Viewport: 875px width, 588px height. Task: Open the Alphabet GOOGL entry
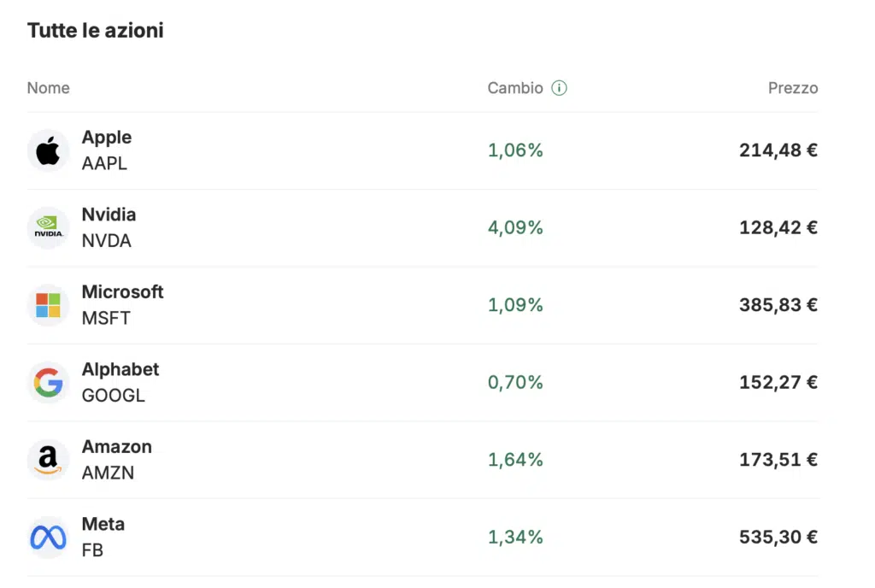coord(120,383)
